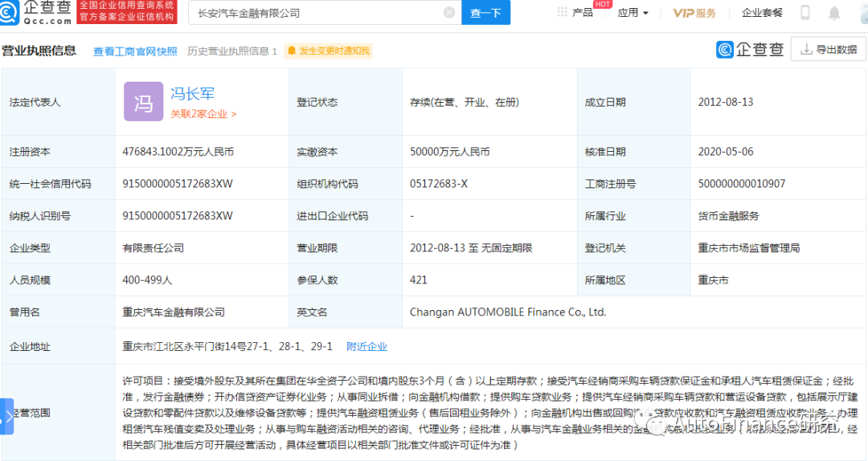Select English name Changan AUTOMOBILE Finance Co., Ltd.
This screenshot has width=868, height=461.
[x=508, y=312]
